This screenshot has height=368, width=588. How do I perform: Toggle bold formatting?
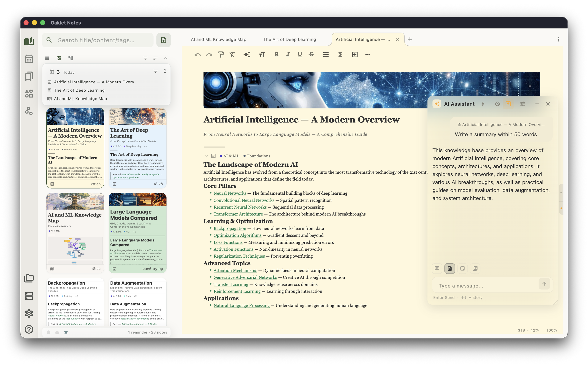click(276, 55)
